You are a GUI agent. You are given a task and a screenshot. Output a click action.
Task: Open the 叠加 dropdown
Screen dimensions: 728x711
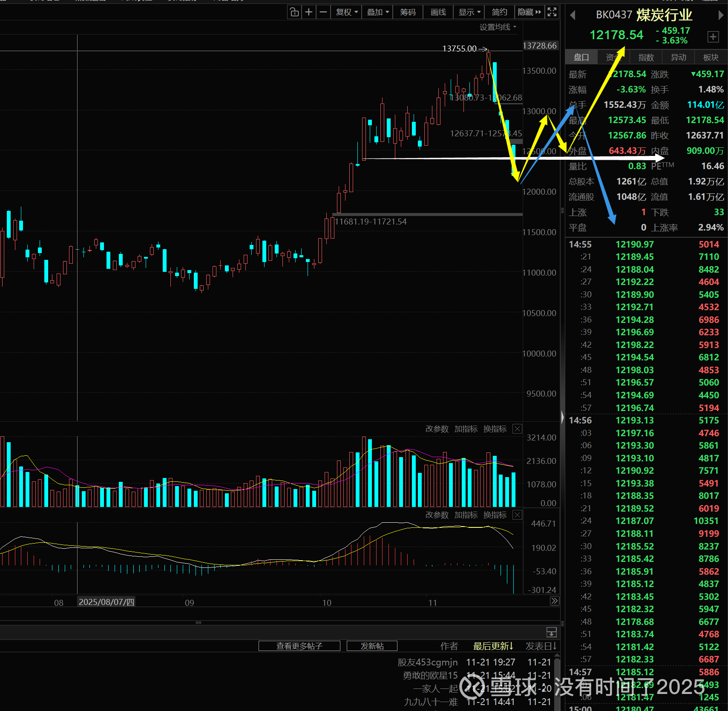coord(378,12)
